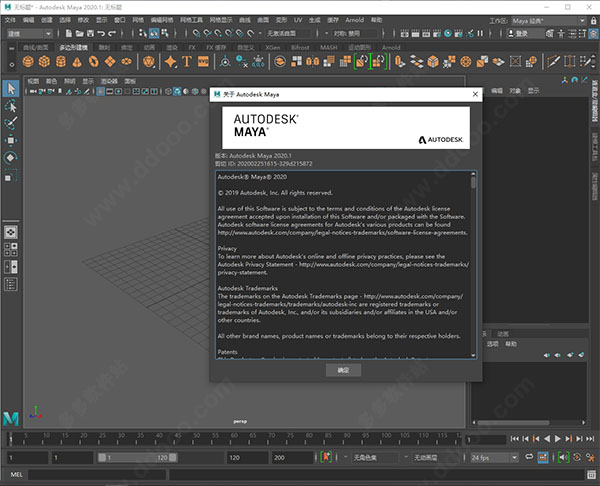Viewport: 600px width, 486px height.
Task: Open a scene with the folder icon
Action: click(x=79, y=34)
